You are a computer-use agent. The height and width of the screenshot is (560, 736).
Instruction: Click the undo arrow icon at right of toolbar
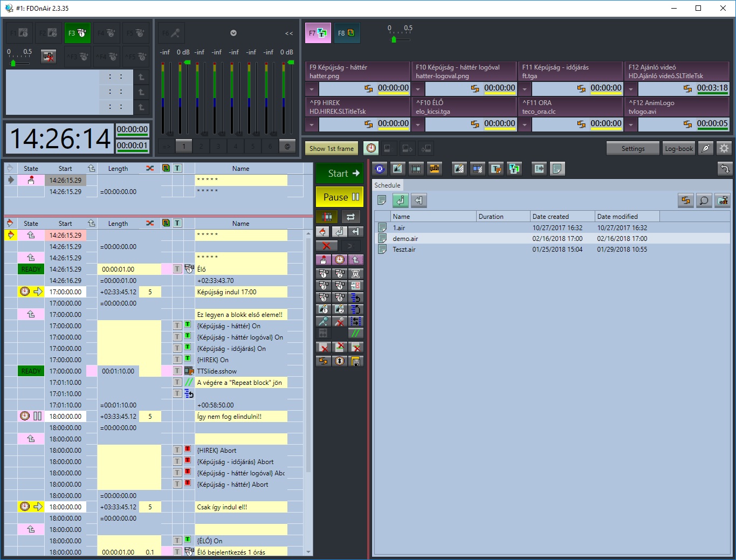(x=724, y=169)
